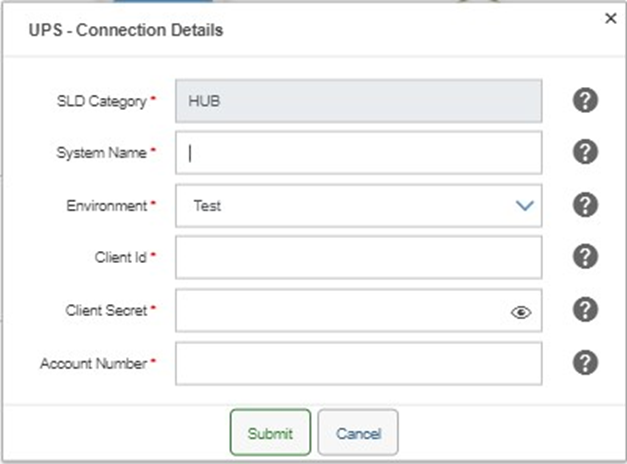Click the dialog title UPS - Connection Details
The width and height of the screenshot is (627, 464).
pyautogui.click(x=125, y=30)
